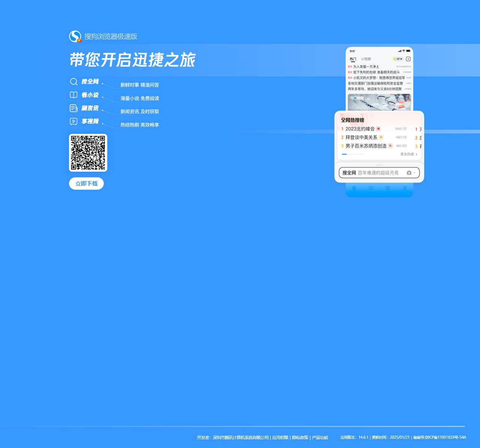480x448 pixels.
Task: Click the Sogou browser logo icon
Action: click(75, 36)
